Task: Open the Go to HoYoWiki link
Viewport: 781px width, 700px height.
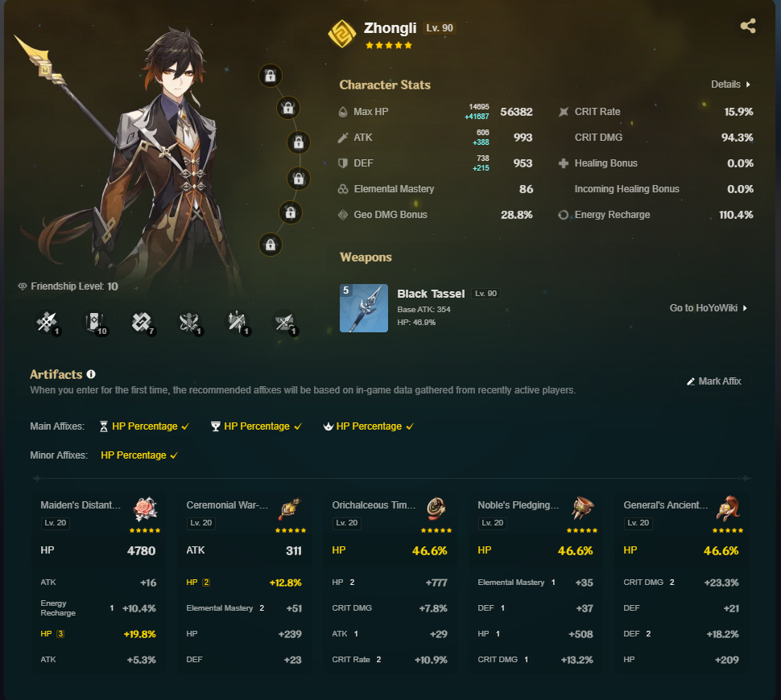Action: coord(709,307)
